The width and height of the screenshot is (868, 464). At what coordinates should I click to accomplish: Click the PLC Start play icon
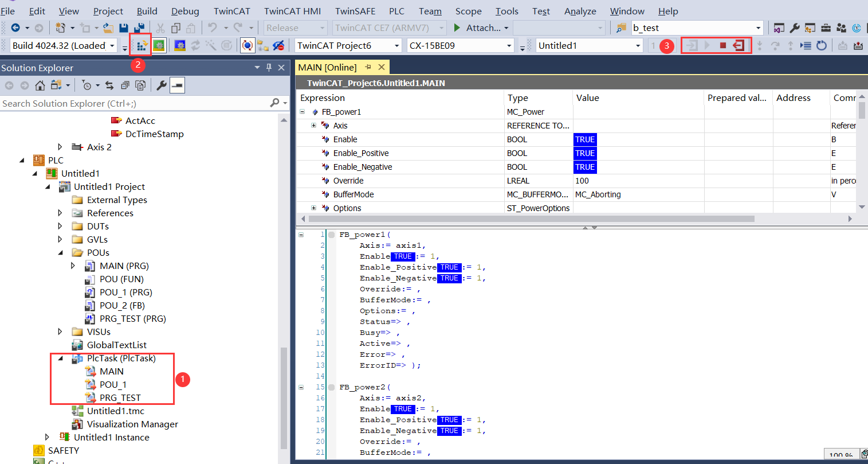pyautogui.click(x=707, y=45)
